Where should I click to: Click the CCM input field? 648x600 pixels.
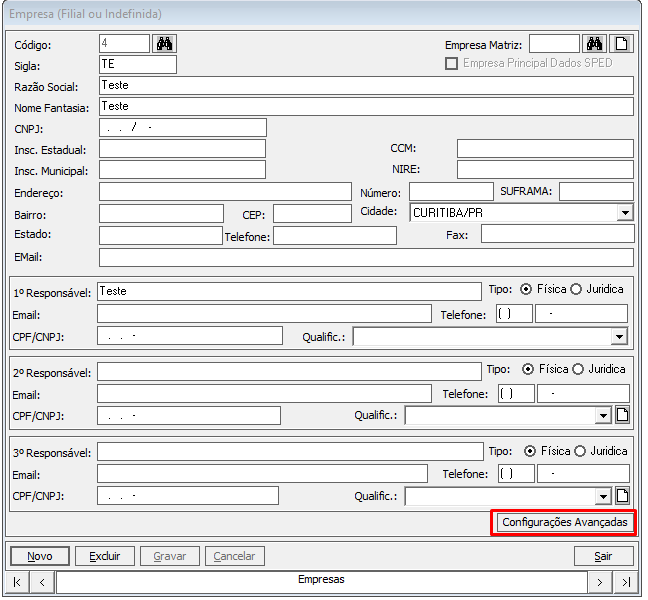(x=545, y=148)
